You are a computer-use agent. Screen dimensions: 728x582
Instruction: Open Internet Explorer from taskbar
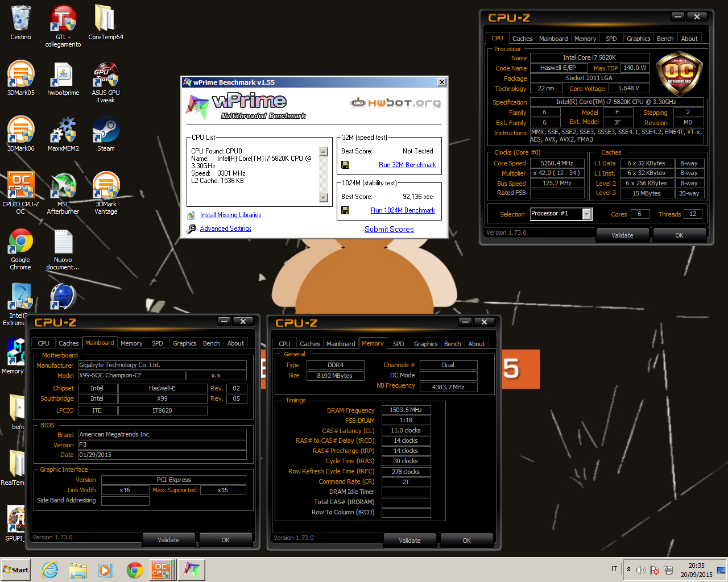click(50, 570)
